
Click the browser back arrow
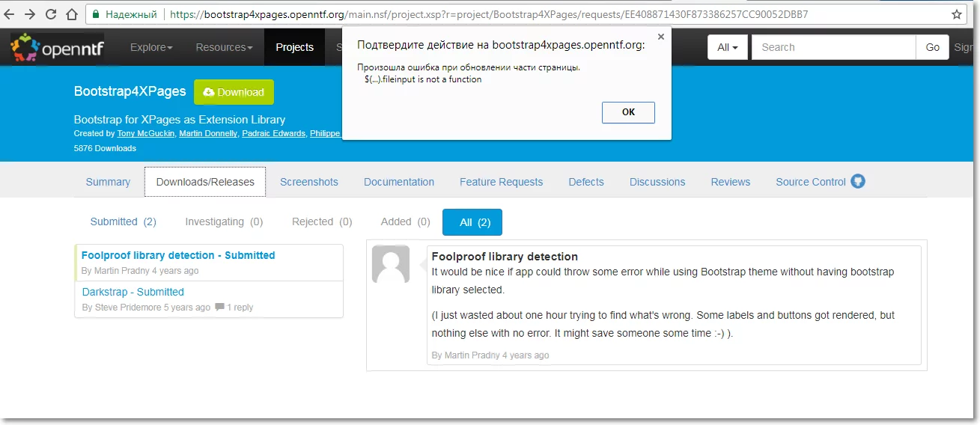(x=10, y=14)
